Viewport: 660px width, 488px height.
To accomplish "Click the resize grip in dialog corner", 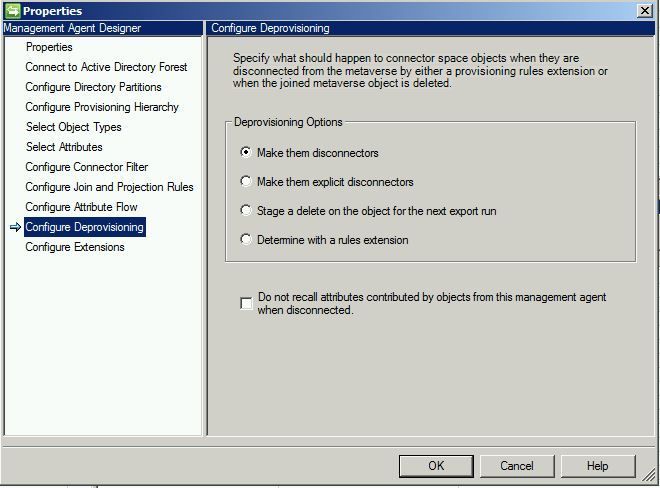I will coord(648,475).
